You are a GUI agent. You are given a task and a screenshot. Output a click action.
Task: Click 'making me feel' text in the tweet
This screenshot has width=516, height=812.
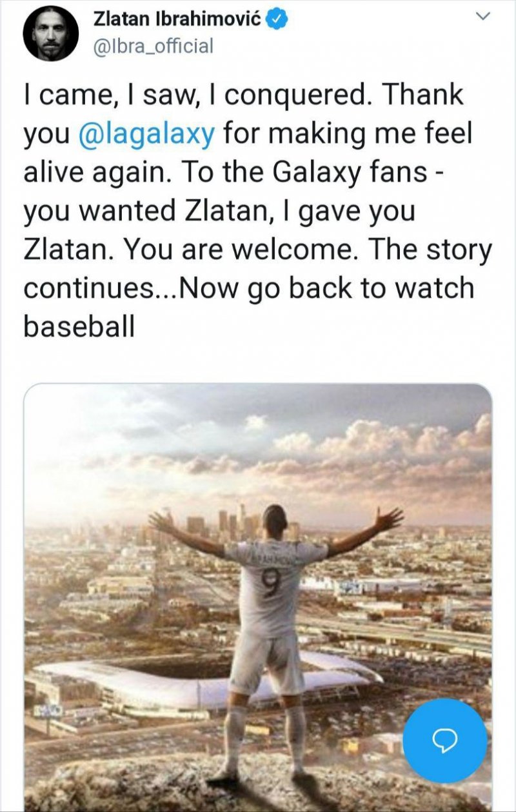click(x=346, y=135)
